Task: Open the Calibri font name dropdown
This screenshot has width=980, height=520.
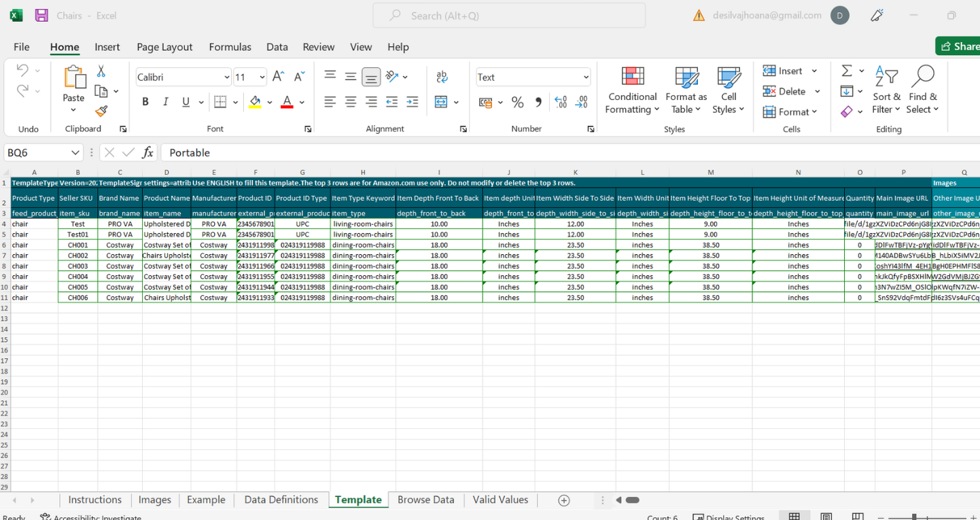Action: (x=226, y=77)
